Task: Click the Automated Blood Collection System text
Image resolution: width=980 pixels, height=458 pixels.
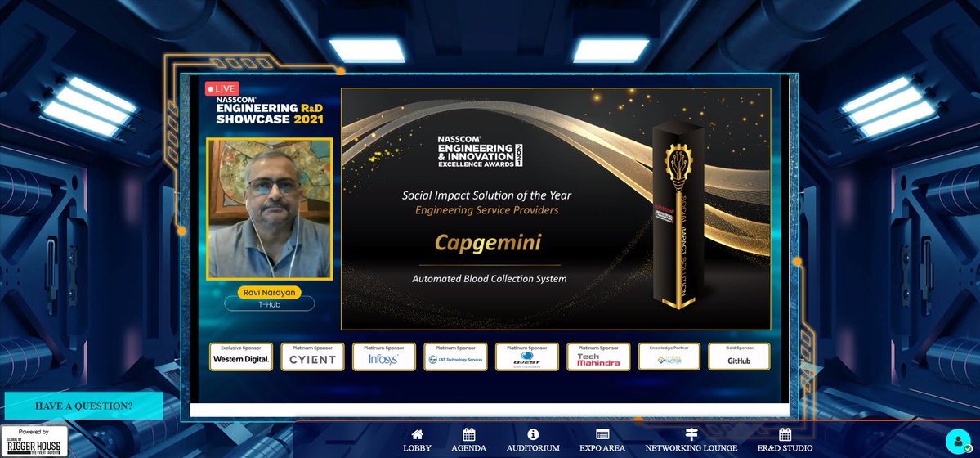Action: click(x=490, y=278)
